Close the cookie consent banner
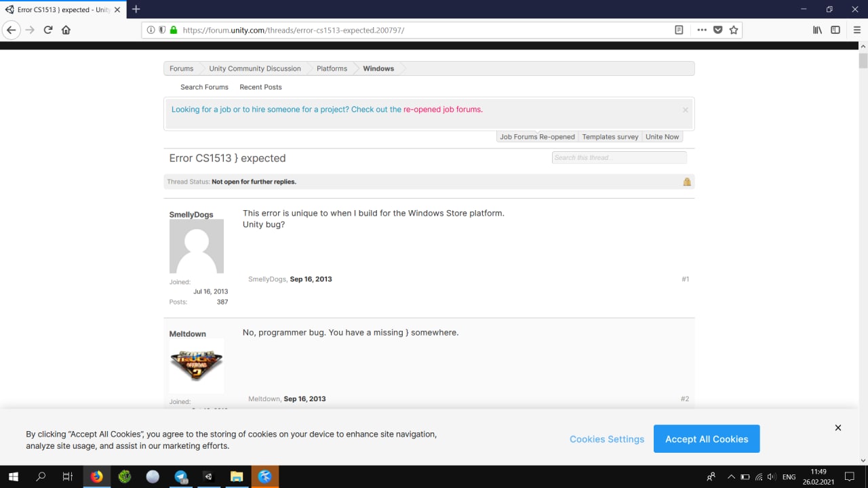Screen dimensions: 868x488 coord(838,428)
